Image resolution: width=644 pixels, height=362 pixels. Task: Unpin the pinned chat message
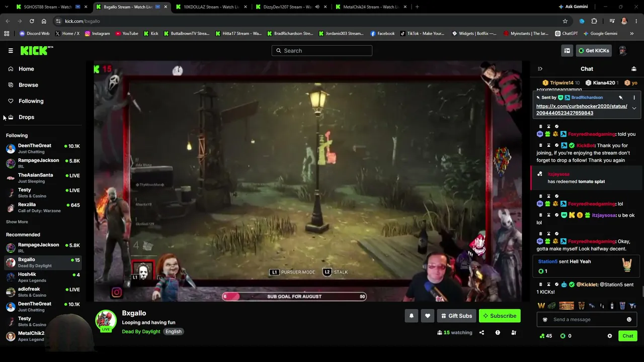pos(621,98)
